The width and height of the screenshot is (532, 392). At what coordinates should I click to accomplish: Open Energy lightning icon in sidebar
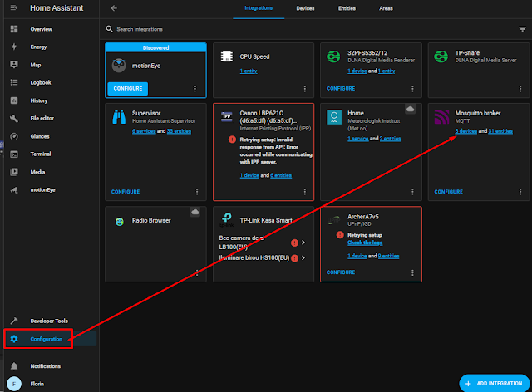point(14,47)
